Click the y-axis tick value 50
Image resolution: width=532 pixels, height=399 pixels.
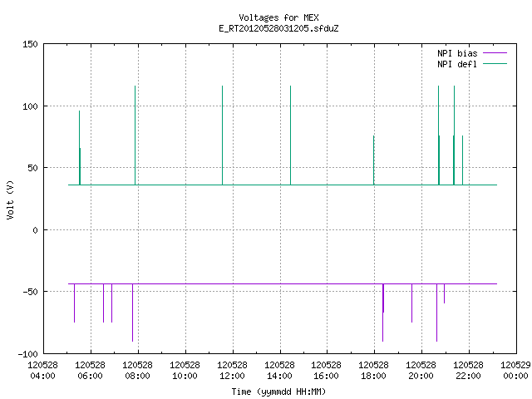[32, 168]
